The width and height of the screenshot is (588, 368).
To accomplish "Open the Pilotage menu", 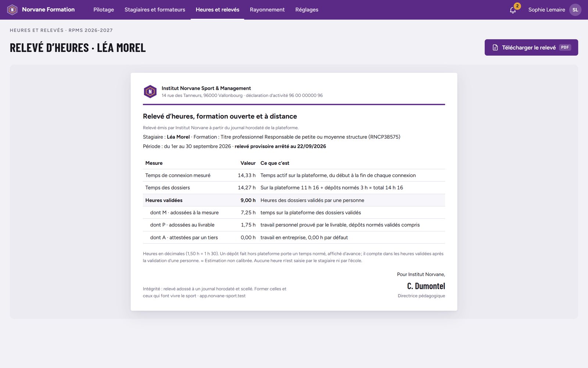I will click(x=104, y=10).
